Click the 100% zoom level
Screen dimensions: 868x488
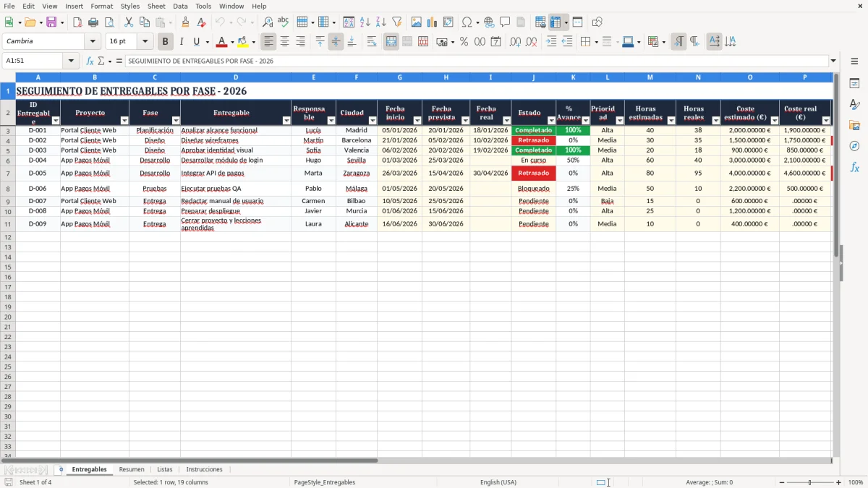[x=856, y=482]
